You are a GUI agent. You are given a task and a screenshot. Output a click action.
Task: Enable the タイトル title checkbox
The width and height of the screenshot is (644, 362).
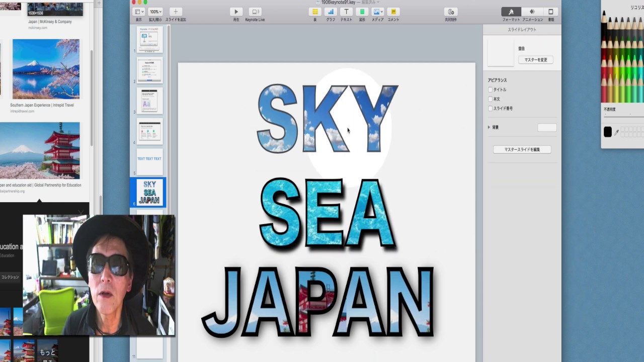click(491, 89)
